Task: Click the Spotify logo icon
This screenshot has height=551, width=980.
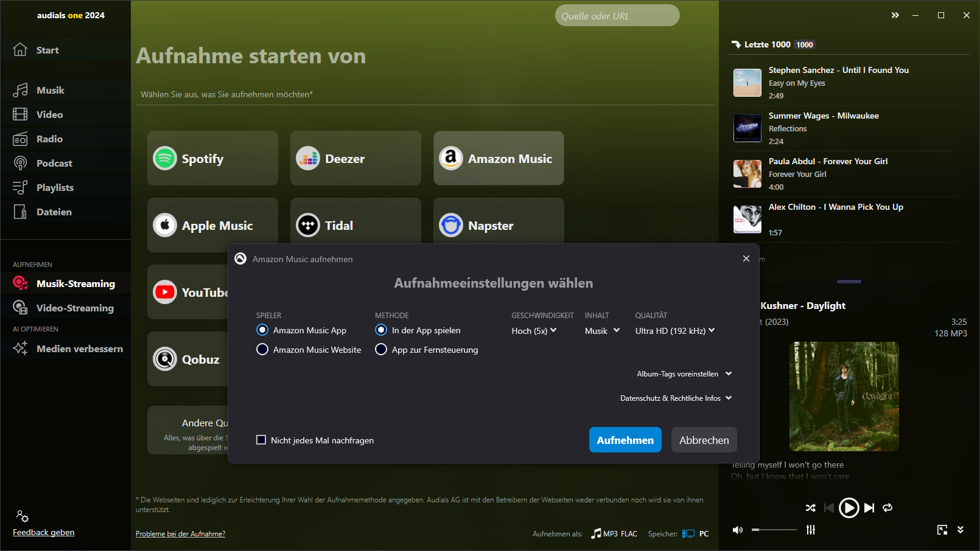Action: click(x=165, y=159)
